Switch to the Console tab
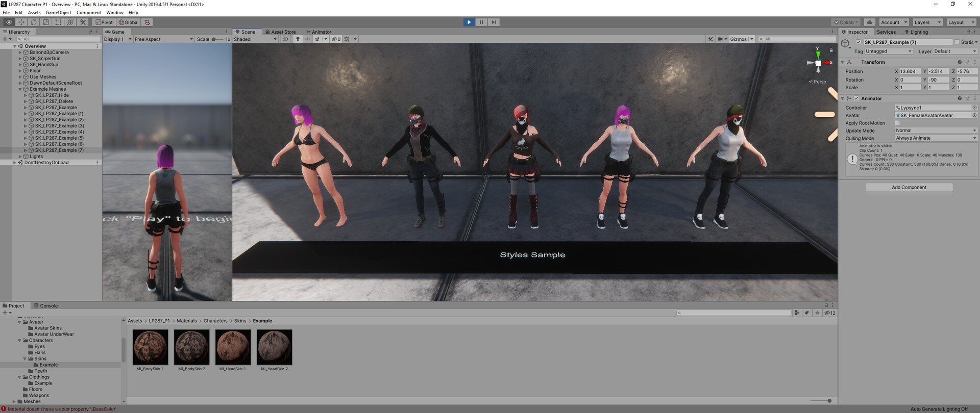 pos(46,306)
